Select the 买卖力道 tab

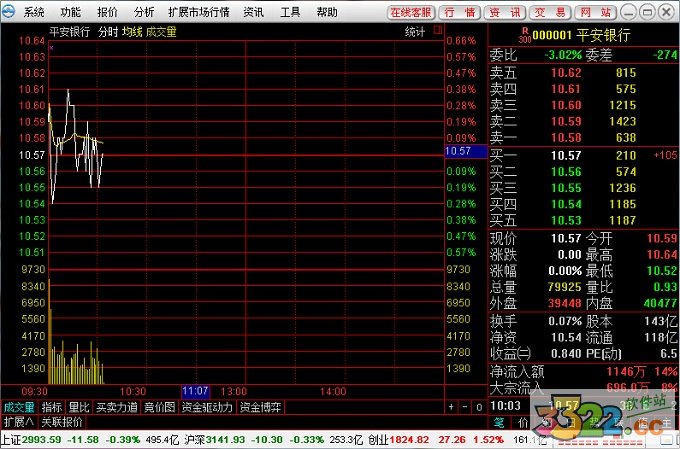pyautogui.click(x=117, y=407)
